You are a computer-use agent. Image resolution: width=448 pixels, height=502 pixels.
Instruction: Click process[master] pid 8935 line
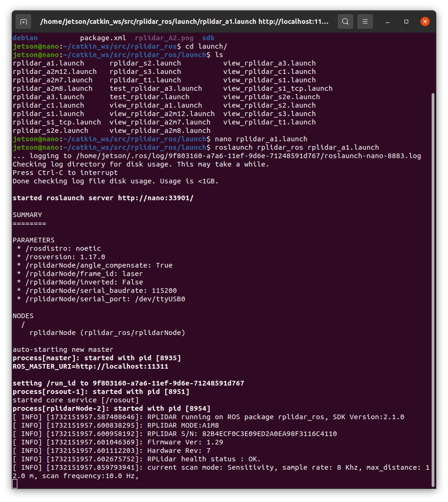click(x=97, y=358)
